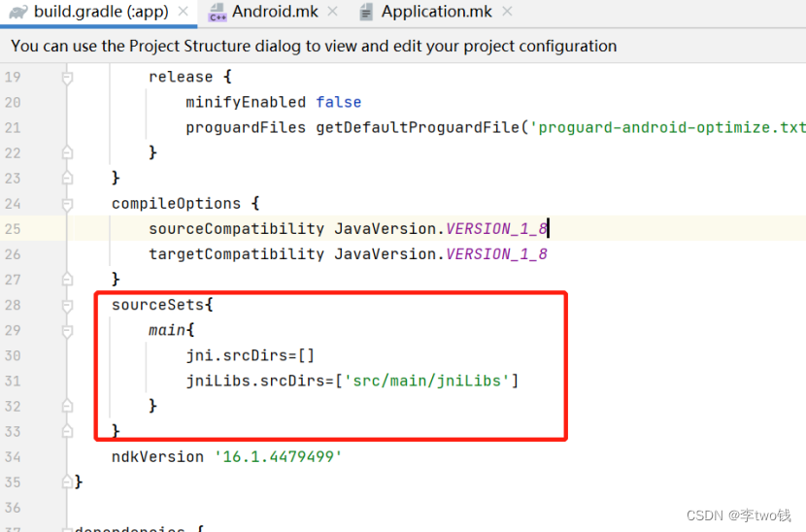Click 'main' on line 29
The image size is (806, 532).
167,330
